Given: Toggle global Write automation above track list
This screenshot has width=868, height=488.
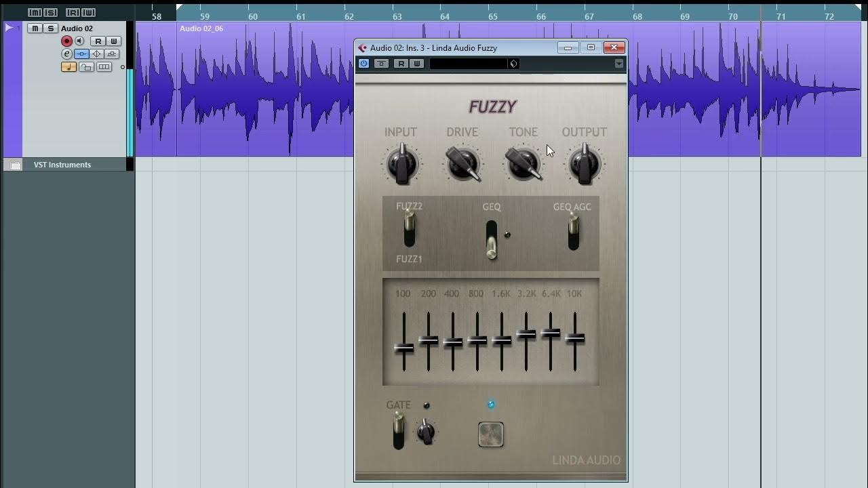Looking at the screenshot, I should pos(89,13).
